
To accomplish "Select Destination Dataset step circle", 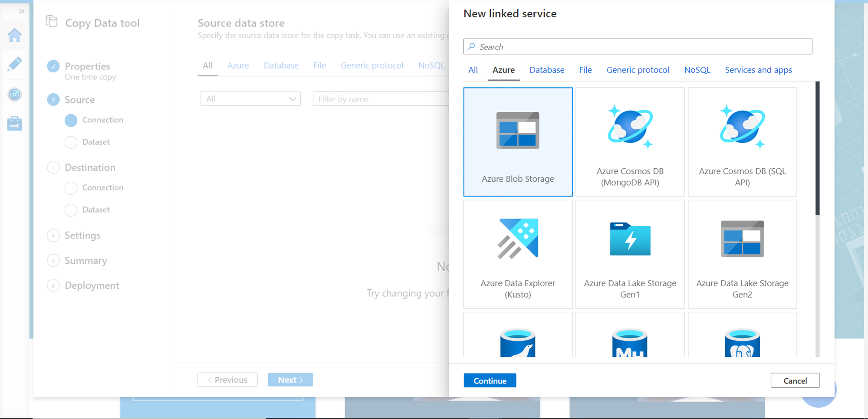I will point(71,210).
